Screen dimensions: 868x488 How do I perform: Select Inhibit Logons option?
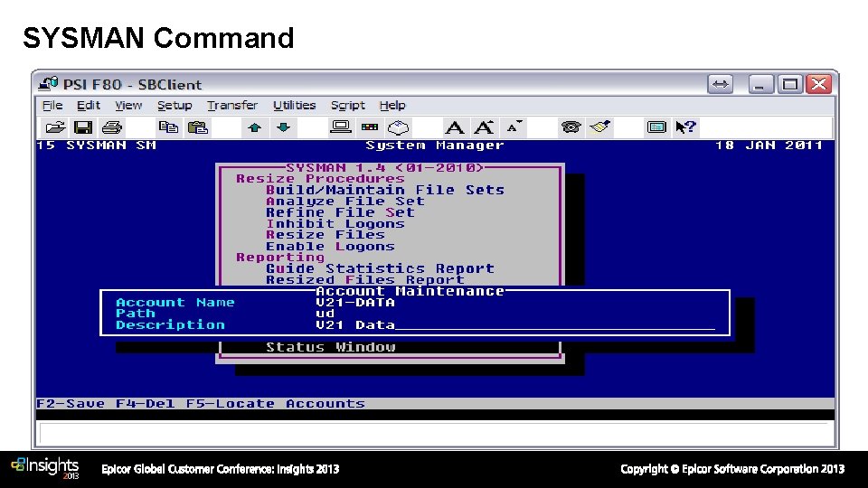[335, 223]
